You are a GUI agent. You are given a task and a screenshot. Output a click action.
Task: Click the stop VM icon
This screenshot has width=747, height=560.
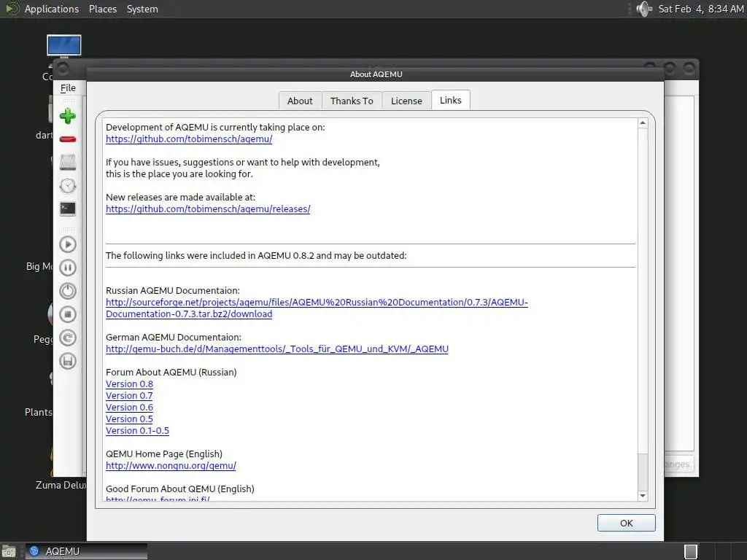coord(68,314)
